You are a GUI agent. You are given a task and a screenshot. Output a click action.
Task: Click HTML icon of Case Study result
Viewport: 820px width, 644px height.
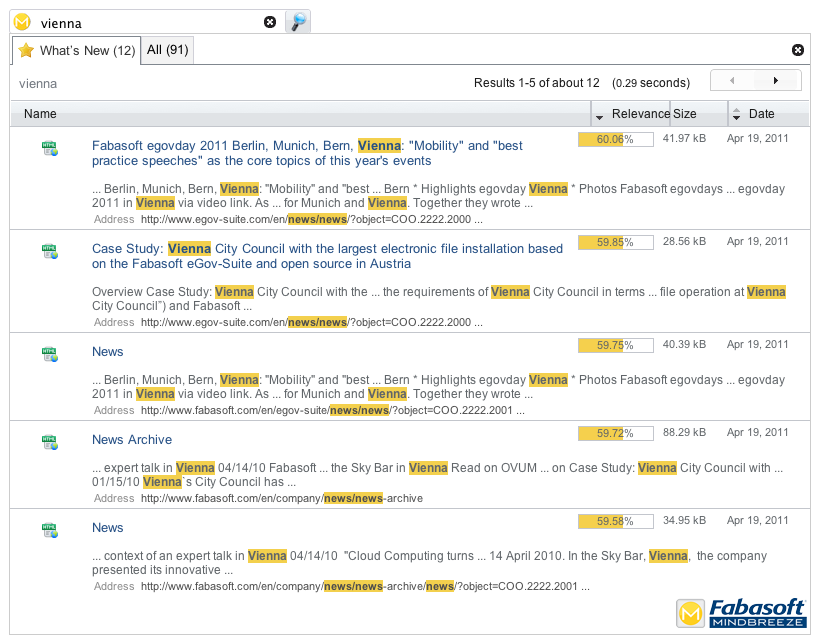coord(50,252)
